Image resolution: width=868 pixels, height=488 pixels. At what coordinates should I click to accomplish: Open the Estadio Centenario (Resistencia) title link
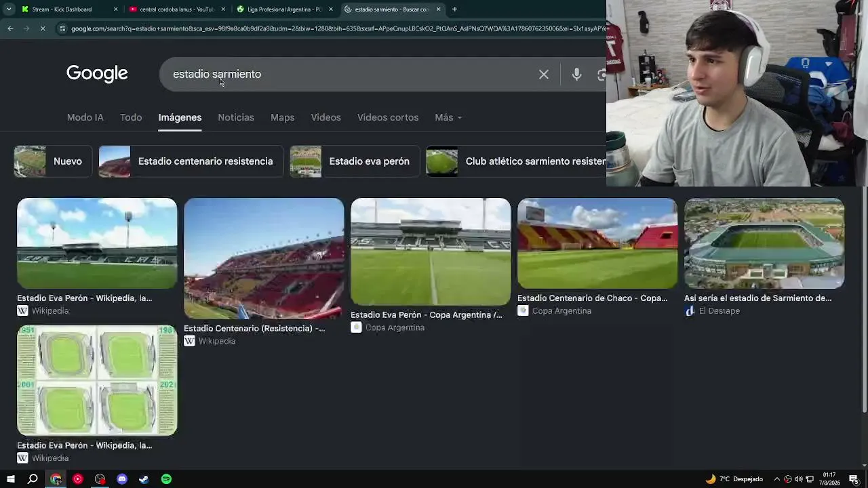coord(254,328)
